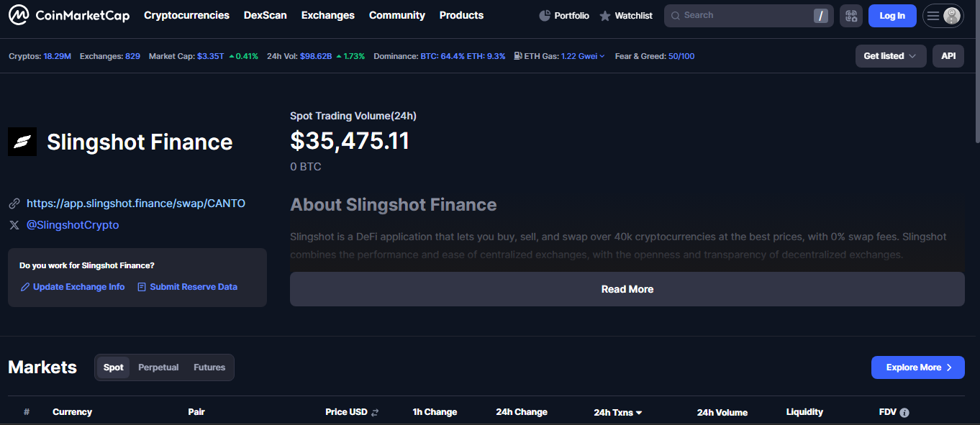This screenshot has width=980, height=425.
Task: Open the DexScan menu
Action: point(265,15)
